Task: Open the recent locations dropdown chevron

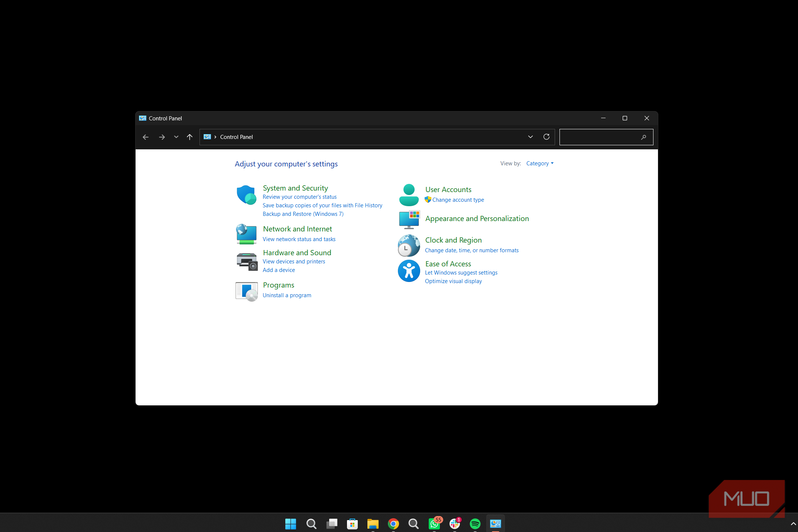Action: tap(176, 137)
